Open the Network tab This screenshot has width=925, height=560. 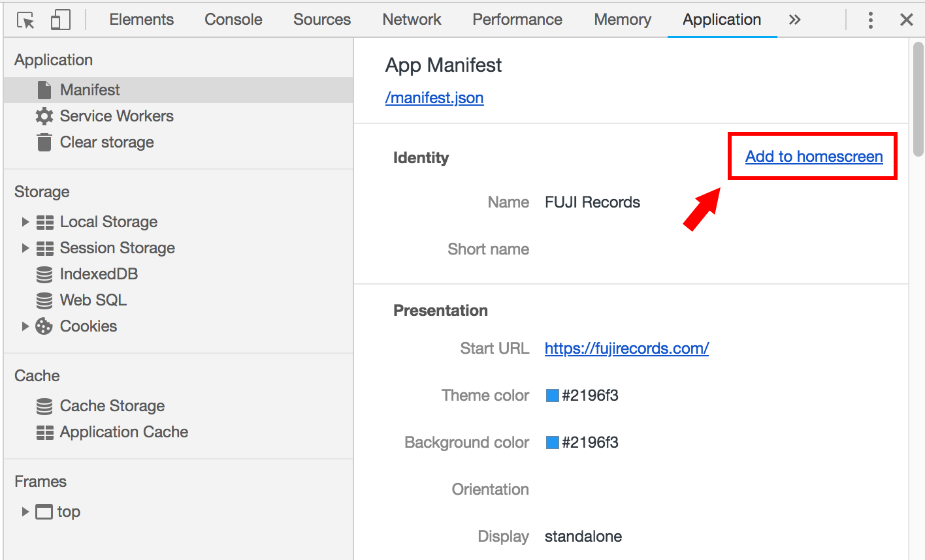pos(412,20)
